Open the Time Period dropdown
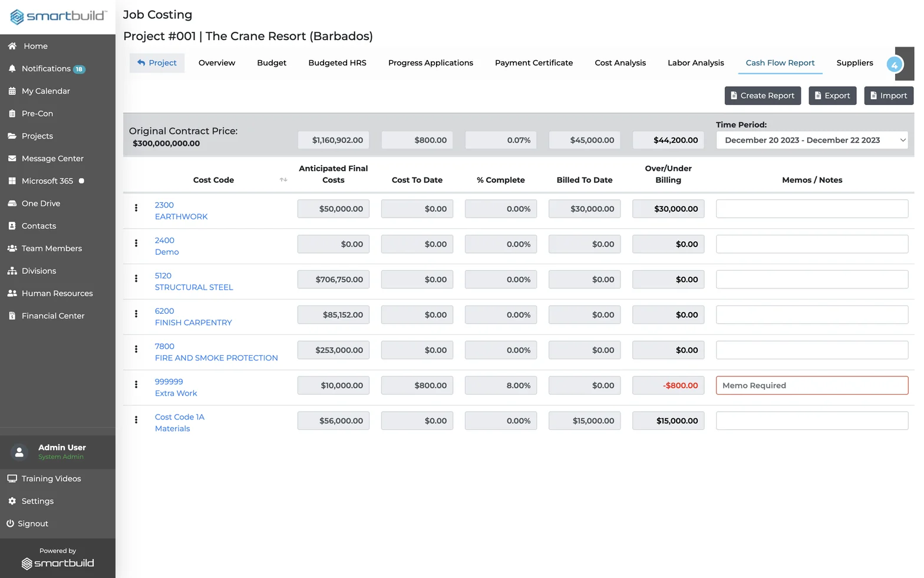Image resolution: width=924 pixels, height=578 pixels. 812,140
